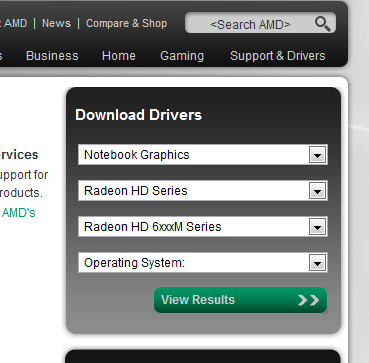This screenshot has height=363, width=369.
Task: Open the Compare & Shop link
Action: pos(127,23)
